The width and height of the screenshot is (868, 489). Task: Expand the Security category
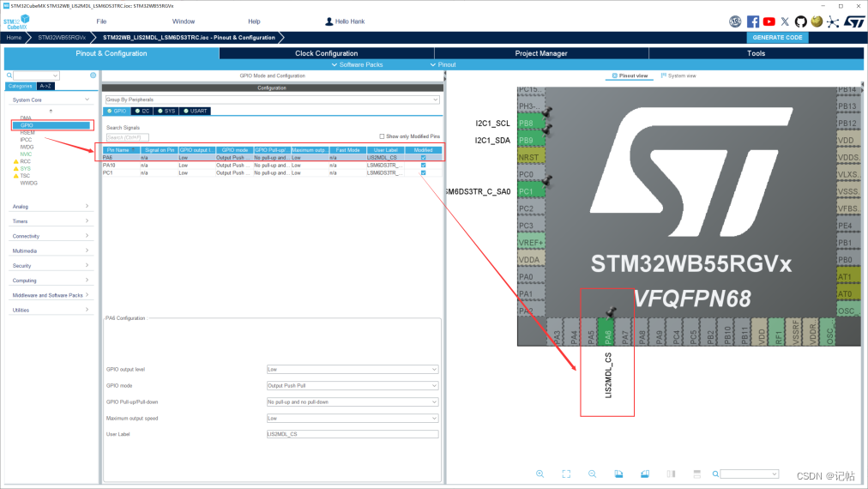(51, 266)
